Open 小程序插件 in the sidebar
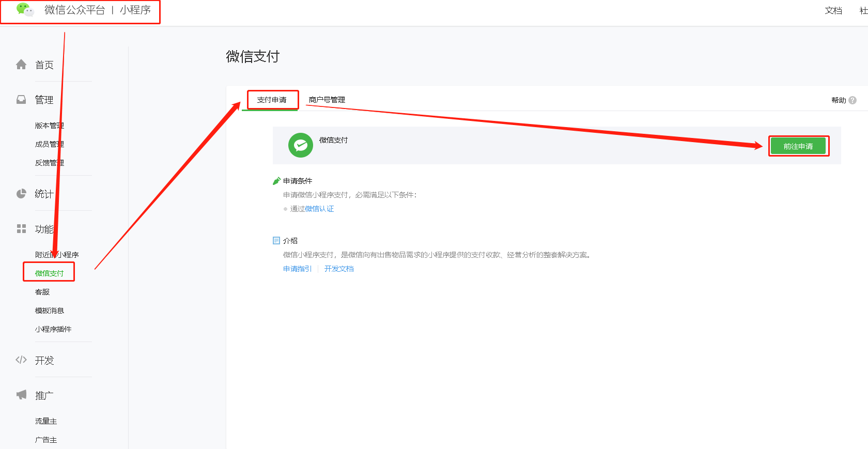 point(53,329)
